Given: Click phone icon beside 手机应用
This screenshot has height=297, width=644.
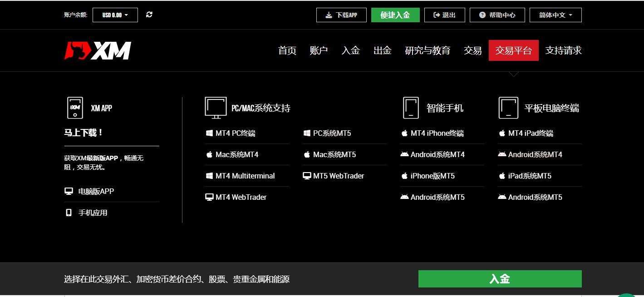Looking at the screenshot, I should (69, 213).
